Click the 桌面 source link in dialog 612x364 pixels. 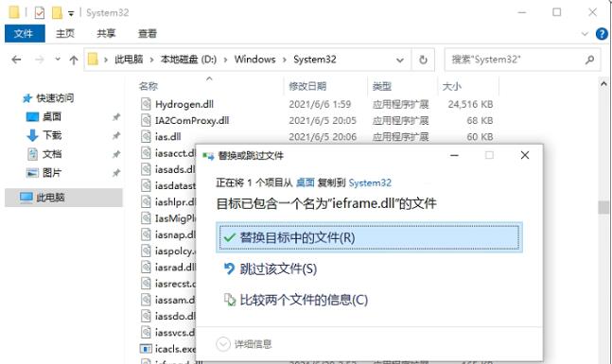[x=306, y=182]
